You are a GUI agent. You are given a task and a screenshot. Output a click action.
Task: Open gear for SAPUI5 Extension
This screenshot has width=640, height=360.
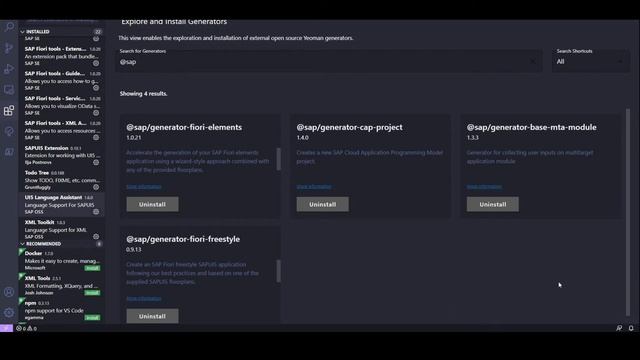(x=96, y=162)
